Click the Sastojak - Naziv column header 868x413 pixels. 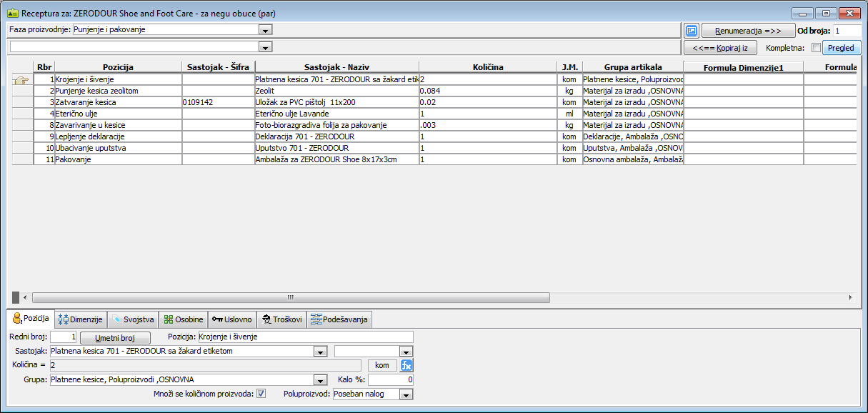(336, 67)
